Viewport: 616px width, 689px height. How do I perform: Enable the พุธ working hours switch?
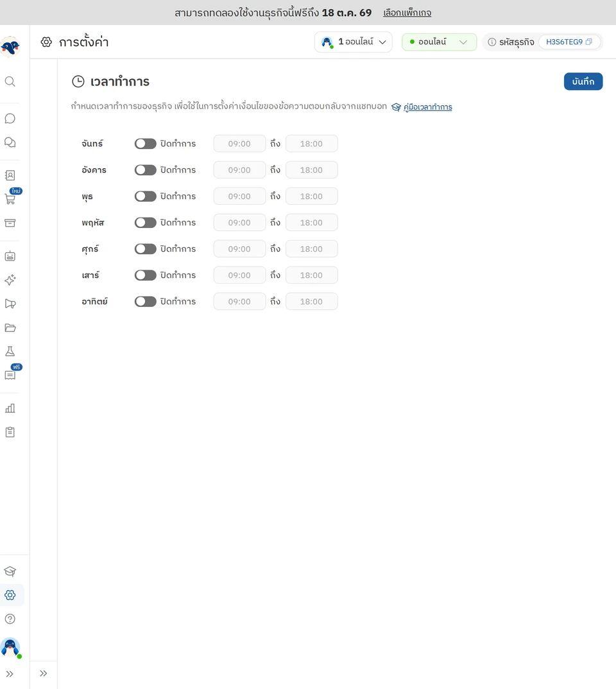(145, 196)
